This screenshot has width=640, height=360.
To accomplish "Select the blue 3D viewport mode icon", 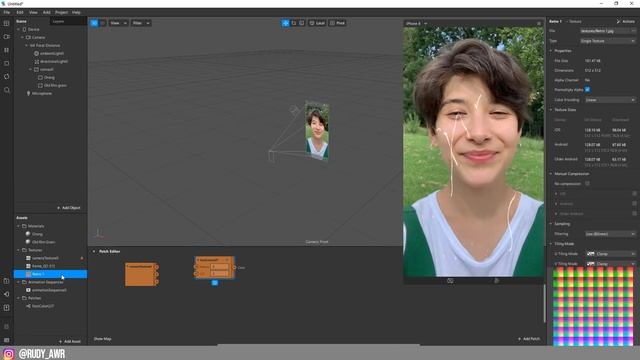I will 94,23.
